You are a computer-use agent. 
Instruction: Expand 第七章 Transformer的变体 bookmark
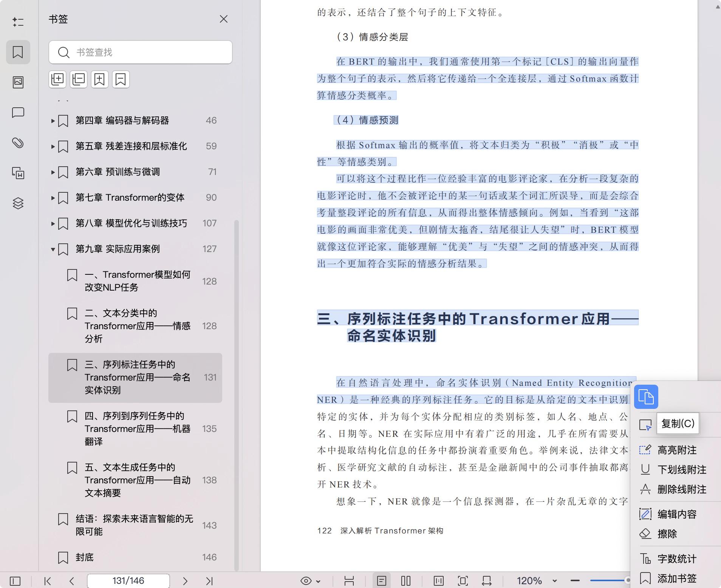[53, 198]
